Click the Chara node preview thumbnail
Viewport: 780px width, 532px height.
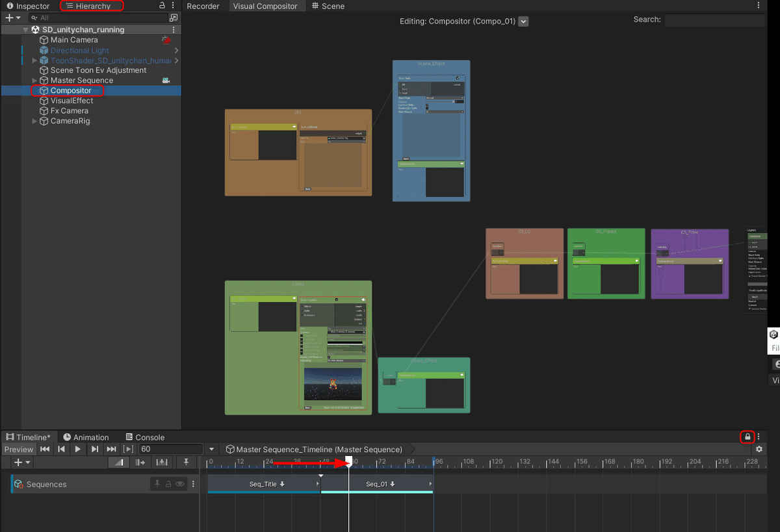pos(333,384)
